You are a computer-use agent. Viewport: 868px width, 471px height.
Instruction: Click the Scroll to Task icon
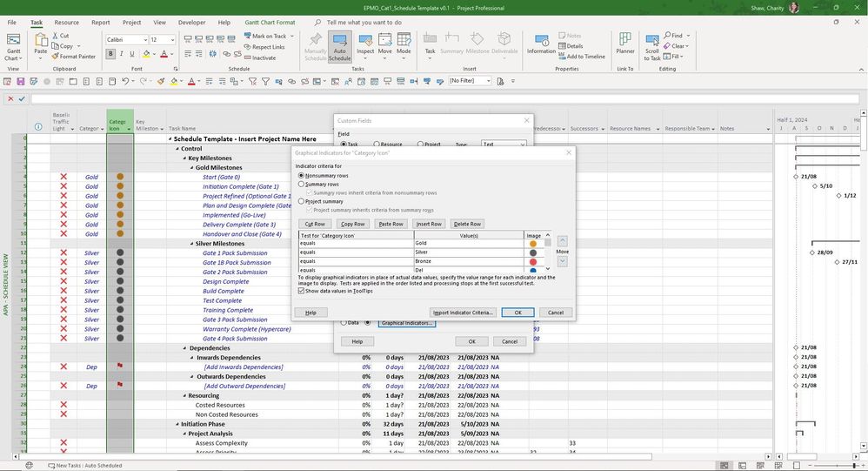tap(652, 41)
